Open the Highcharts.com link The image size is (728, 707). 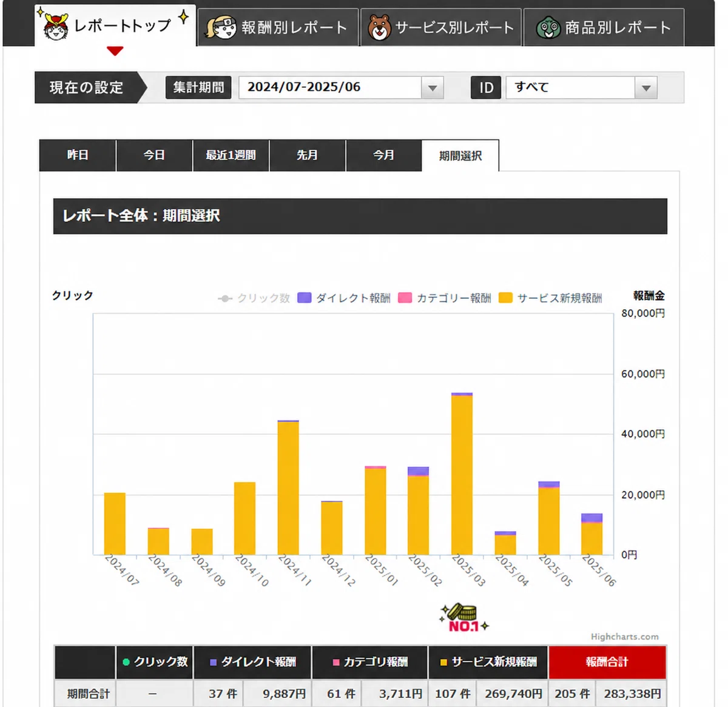coord(625,637)
